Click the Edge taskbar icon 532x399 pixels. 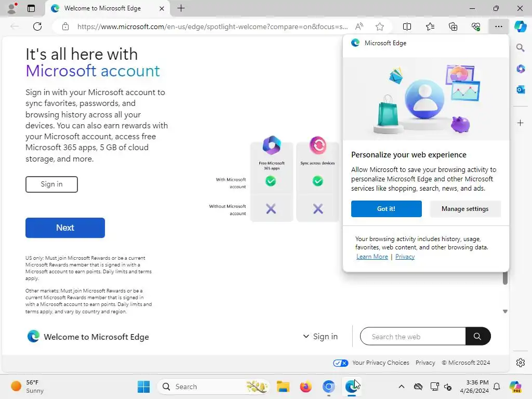click(x=351, y=387)
